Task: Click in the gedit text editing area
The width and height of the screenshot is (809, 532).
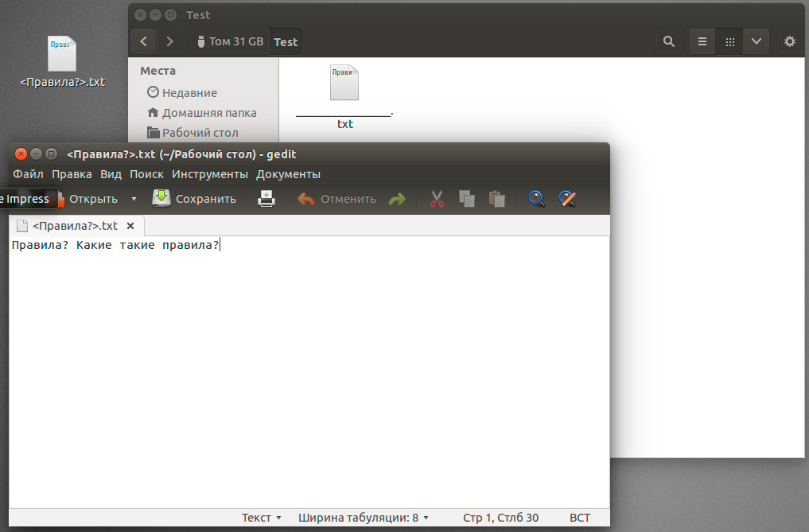Action: coord(309,371)
